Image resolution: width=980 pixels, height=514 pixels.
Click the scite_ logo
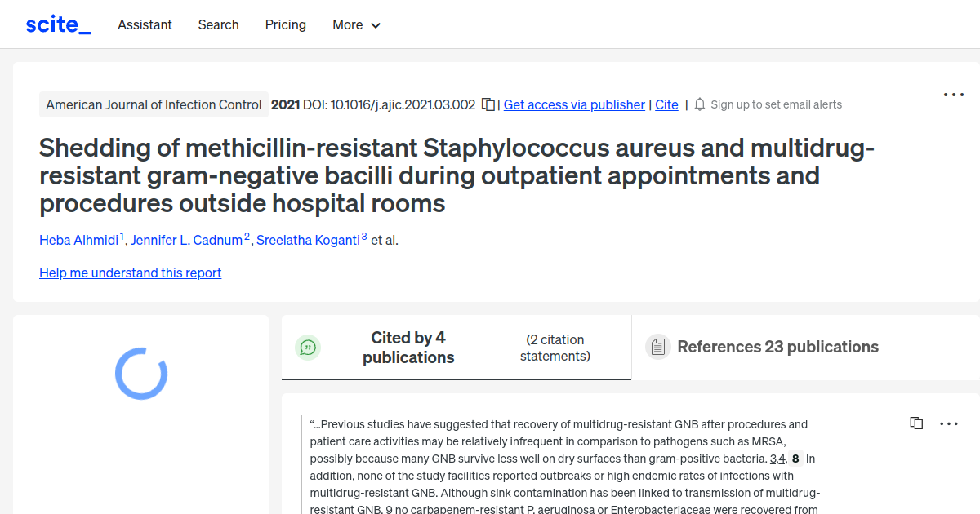click(x=57, y=24)
